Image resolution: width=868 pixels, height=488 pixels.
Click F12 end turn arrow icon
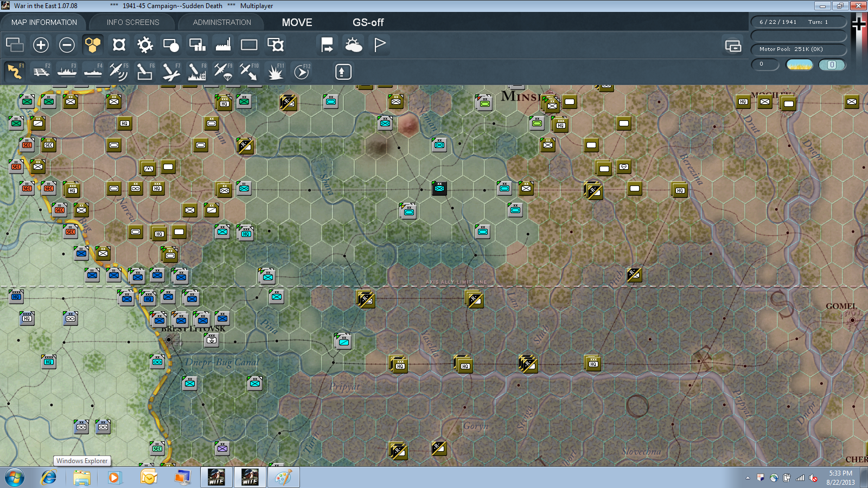(x=302, y=71)
